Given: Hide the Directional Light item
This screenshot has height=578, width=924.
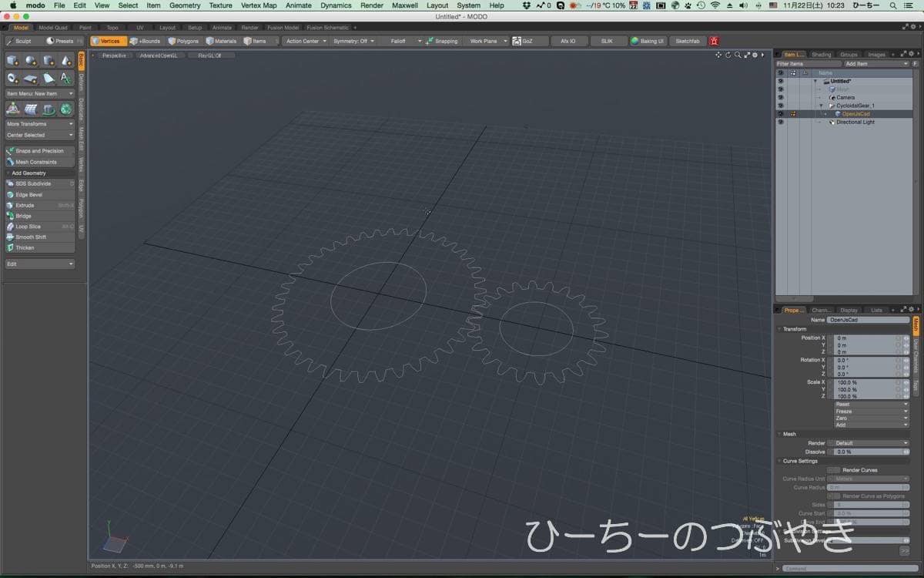Looking at the screenshot, I should (780, 122).
